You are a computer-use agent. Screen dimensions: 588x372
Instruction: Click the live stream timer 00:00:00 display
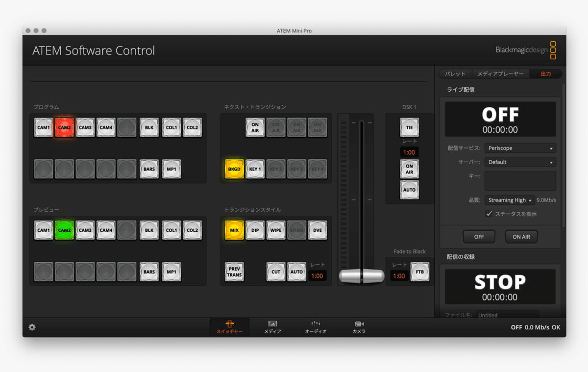[500, 130]
